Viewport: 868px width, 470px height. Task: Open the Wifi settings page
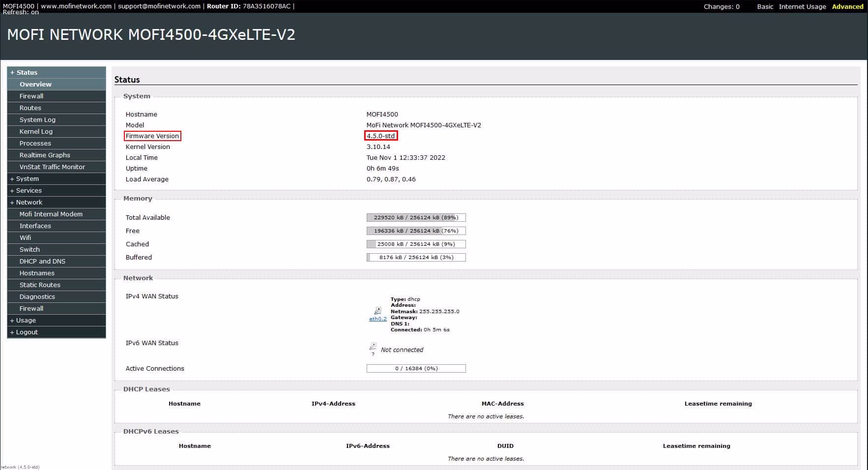point(57,237)
